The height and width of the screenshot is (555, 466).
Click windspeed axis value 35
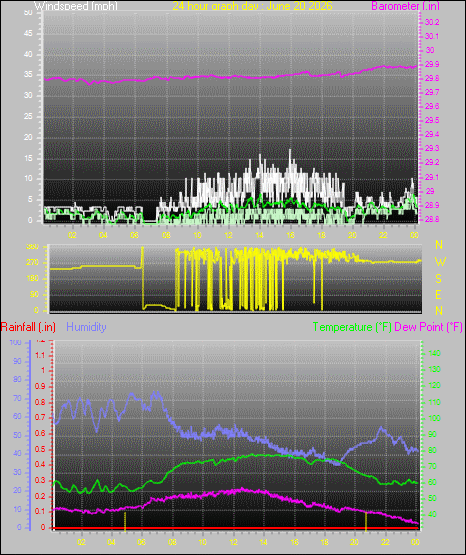(x=28, y=75)
